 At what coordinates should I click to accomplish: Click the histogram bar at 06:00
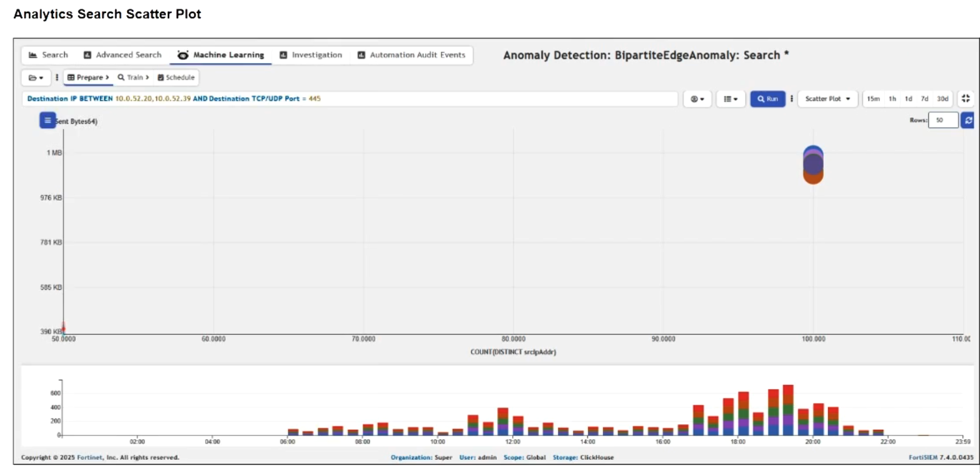[x=293, y=432]
